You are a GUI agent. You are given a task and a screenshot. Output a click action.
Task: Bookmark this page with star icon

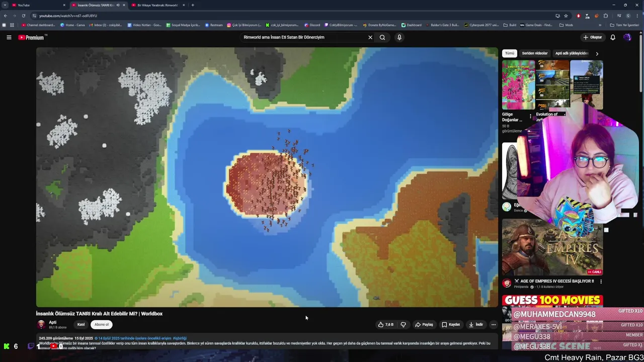pyautogui.click(x=566, y=16)
